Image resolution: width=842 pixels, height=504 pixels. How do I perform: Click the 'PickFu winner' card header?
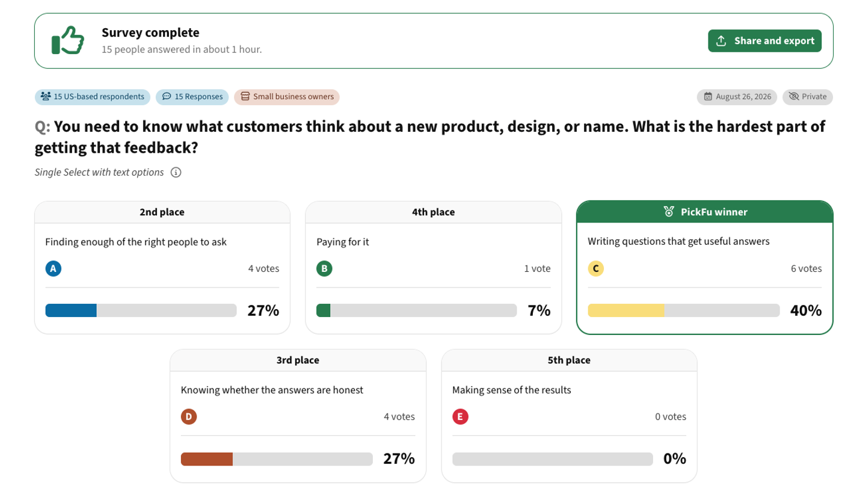[705, 212]
